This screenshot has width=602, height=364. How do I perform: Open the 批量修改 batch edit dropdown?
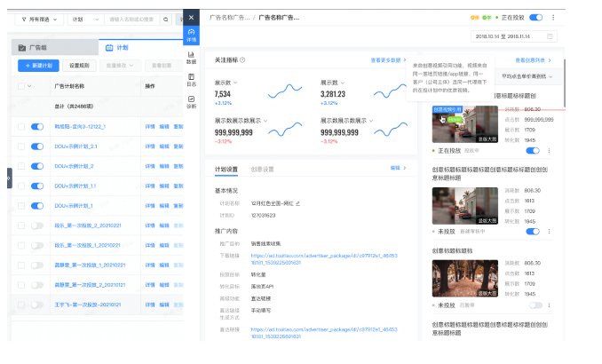tap(120, 66)
